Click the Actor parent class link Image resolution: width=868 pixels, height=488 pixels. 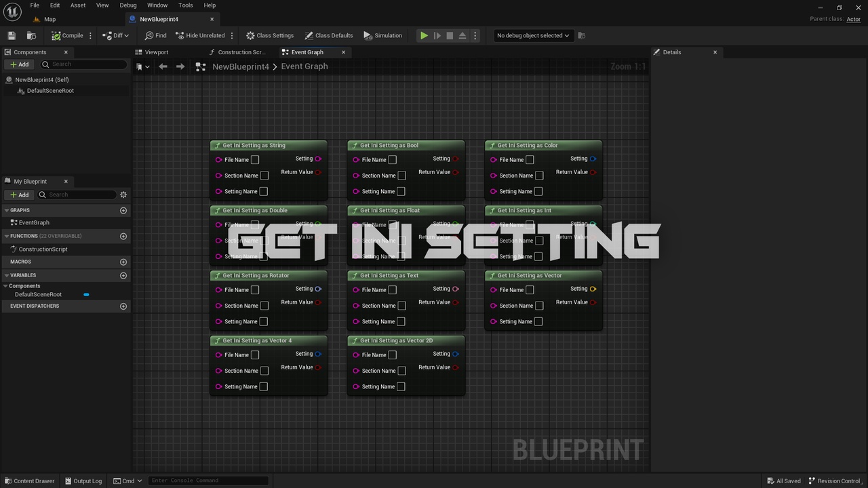[854, 19]
